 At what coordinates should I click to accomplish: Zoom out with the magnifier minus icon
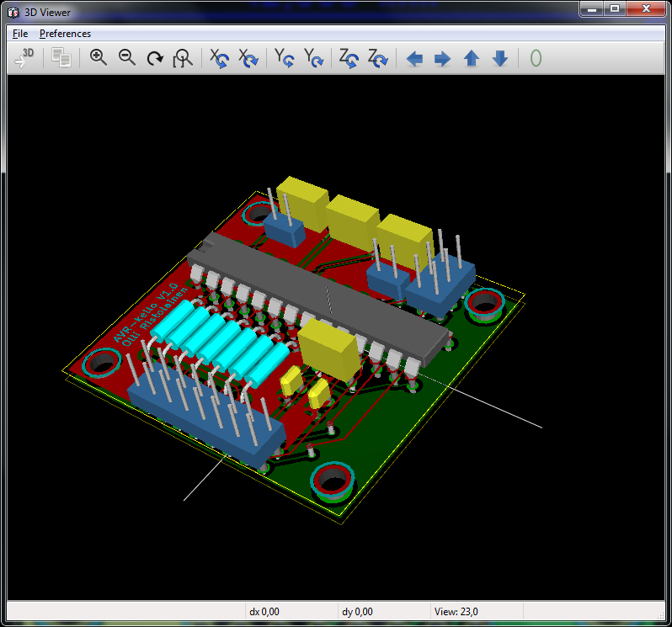pyautogui.click(x=127, y=58)
